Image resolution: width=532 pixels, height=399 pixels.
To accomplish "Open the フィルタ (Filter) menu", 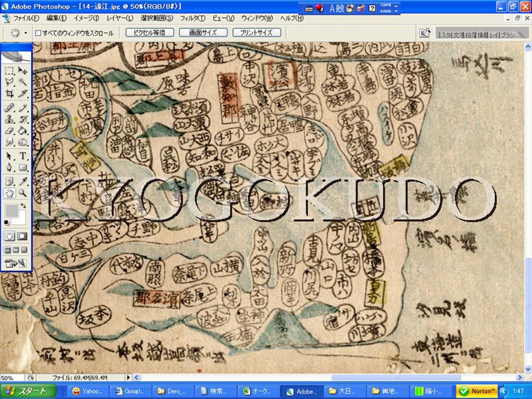I will pos(193,18).
